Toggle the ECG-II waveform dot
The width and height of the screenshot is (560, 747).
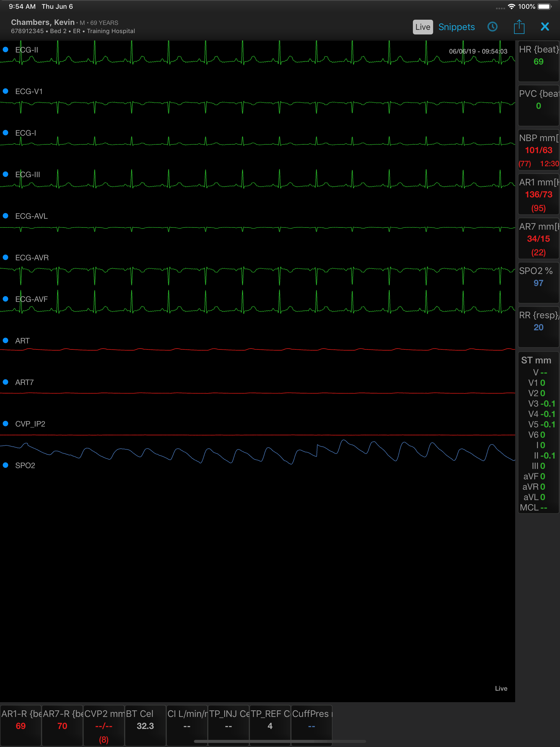pyautogui.click(x=5, y=50)
